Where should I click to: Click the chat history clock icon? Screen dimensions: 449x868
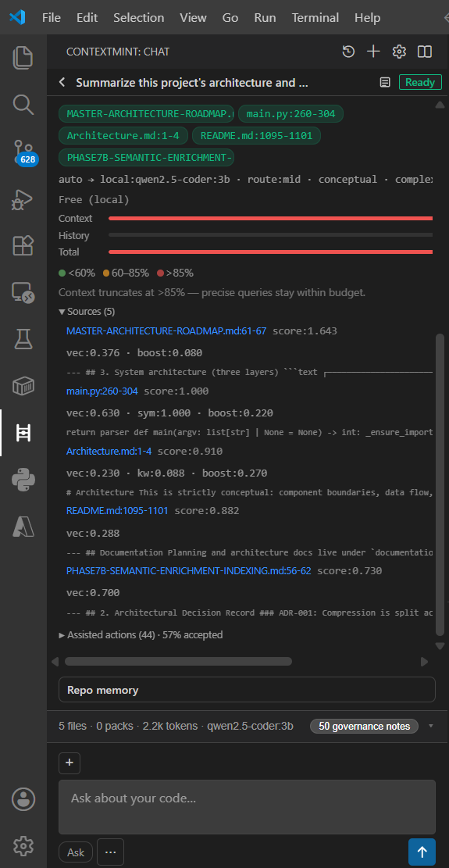point(348,52)
